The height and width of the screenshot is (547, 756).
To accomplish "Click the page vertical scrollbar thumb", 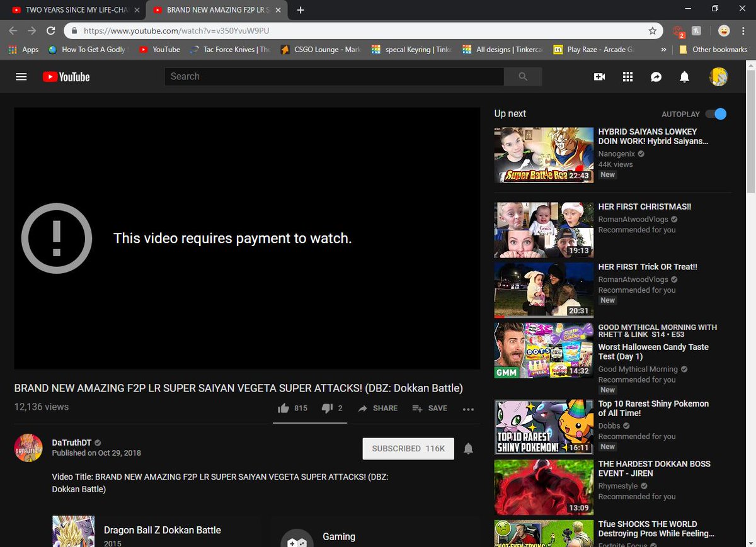I will (x=750, y=132).
